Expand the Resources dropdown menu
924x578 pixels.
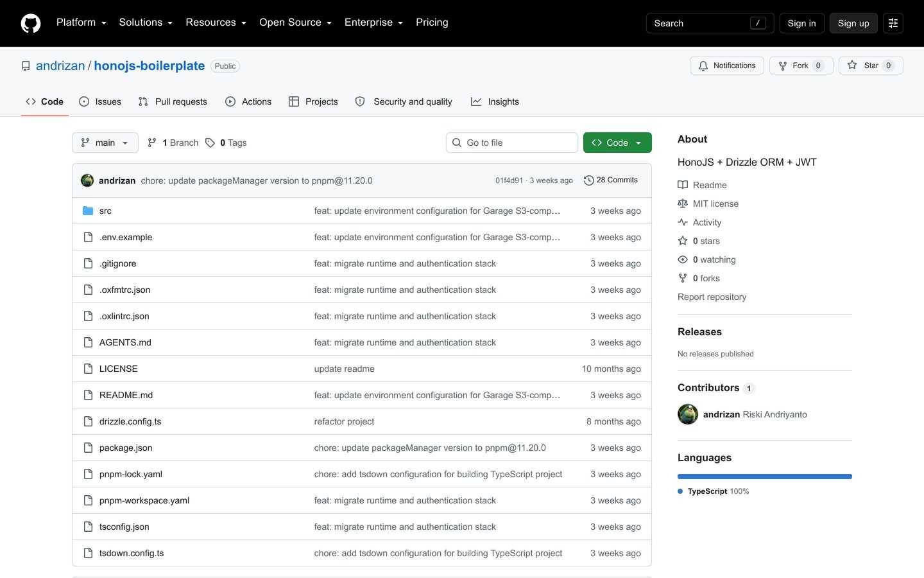point(216,22)
